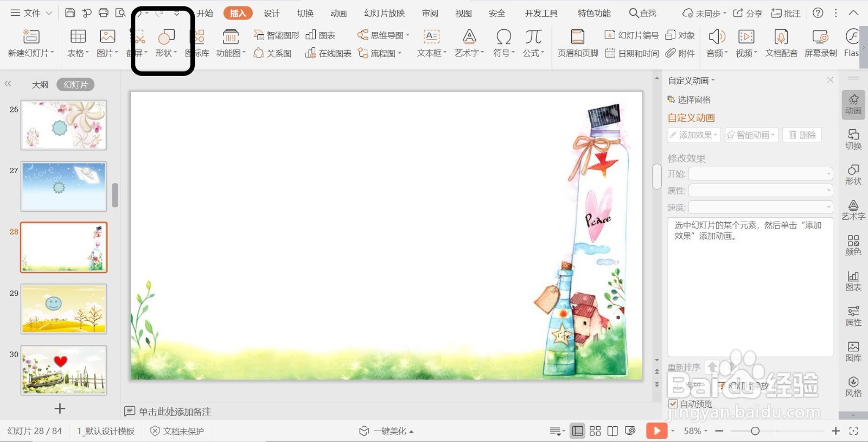Start screen recording 屏幕录制
This screenshot has height=442, width=868.
(820, 43)
